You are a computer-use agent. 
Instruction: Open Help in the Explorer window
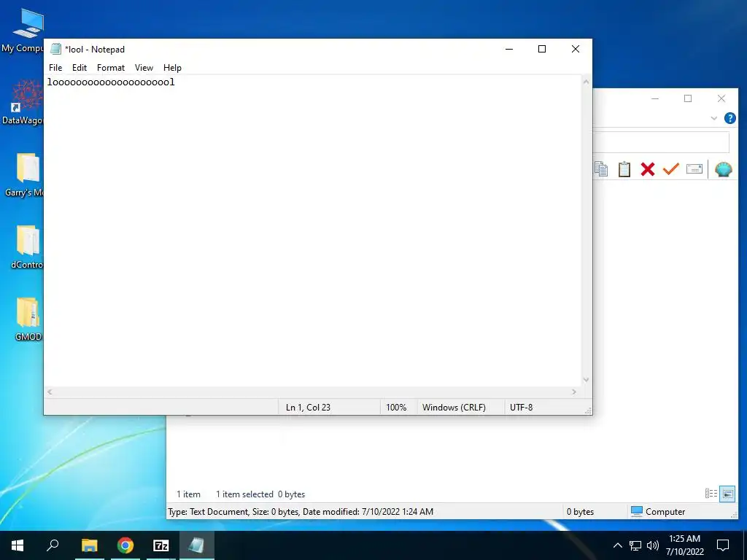tap(729, 118)
